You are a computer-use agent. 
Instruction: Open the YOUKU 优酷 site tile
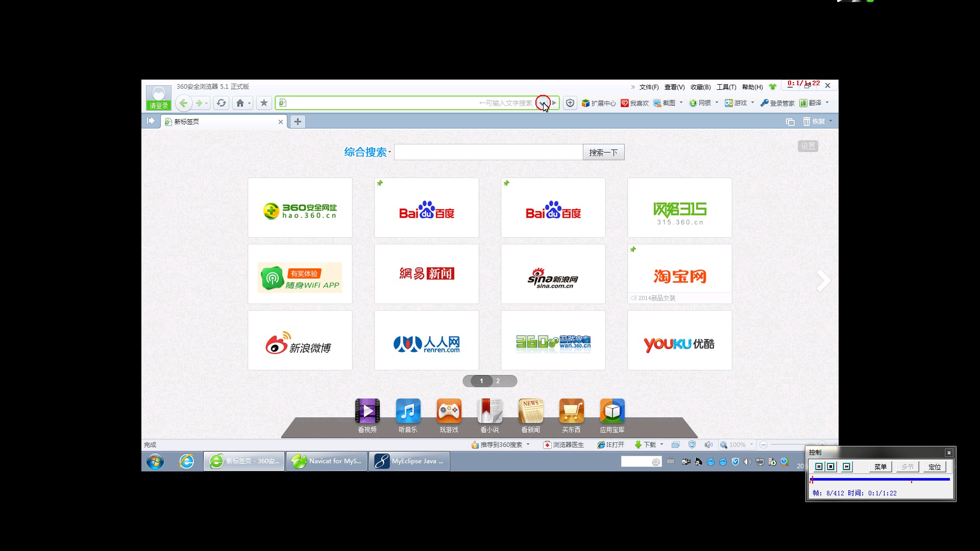(680, 340)
